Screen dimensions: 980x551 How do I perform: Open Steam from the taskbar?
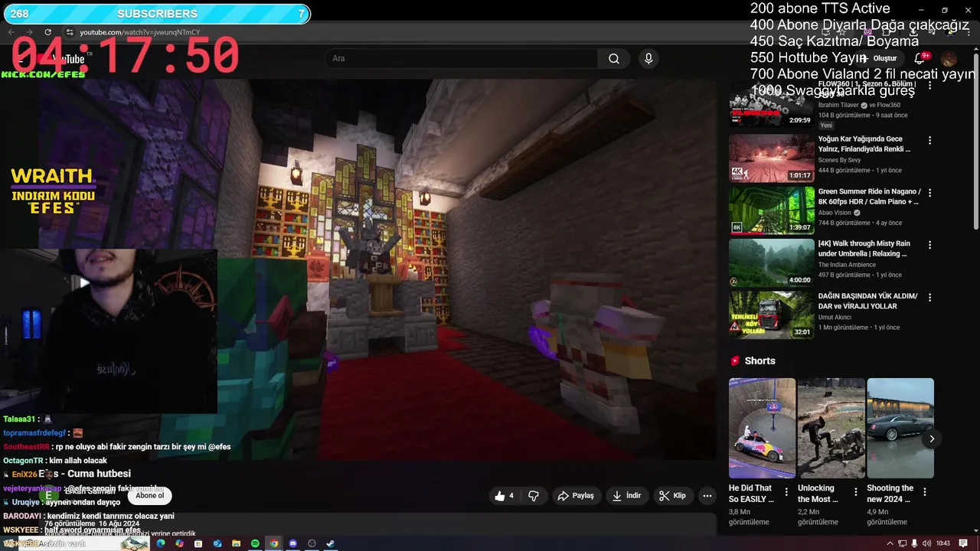[331, 543]
